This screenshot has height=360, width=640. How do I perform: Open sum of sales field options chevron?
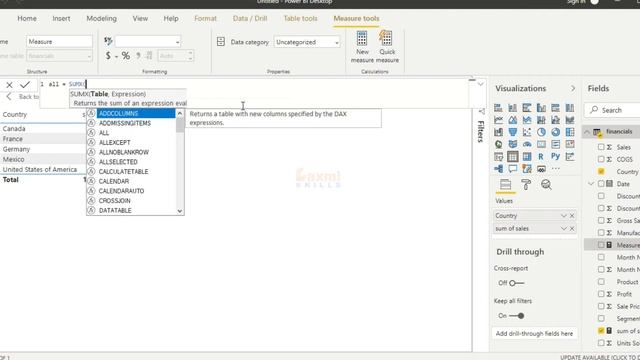coord(563,229)
